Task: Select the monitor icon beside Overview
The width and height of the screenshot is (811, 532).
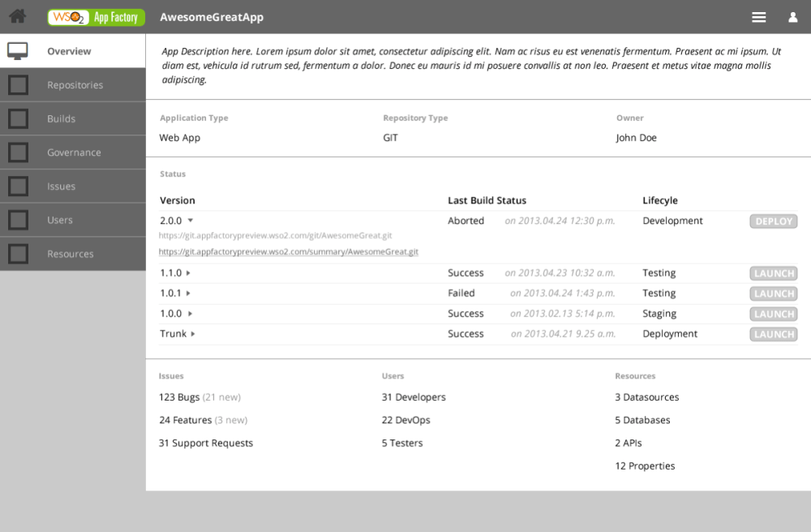Action: (x=18, y=49)
